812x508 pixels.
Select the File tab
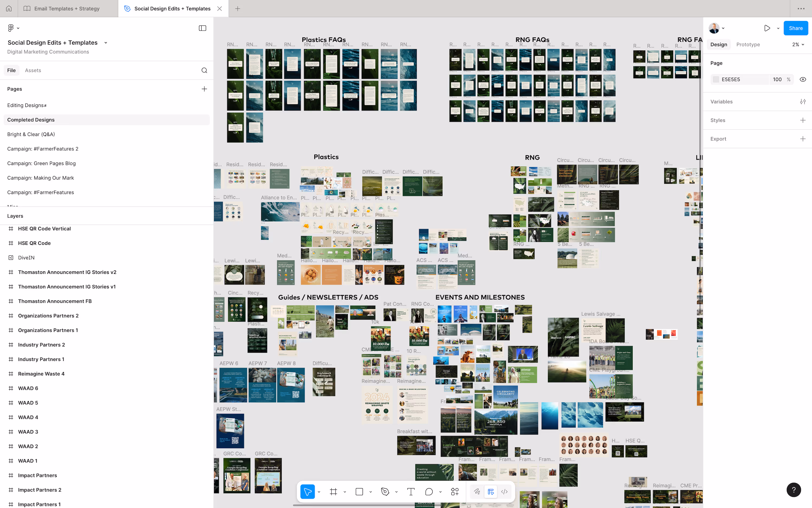[x=11, y=70]
